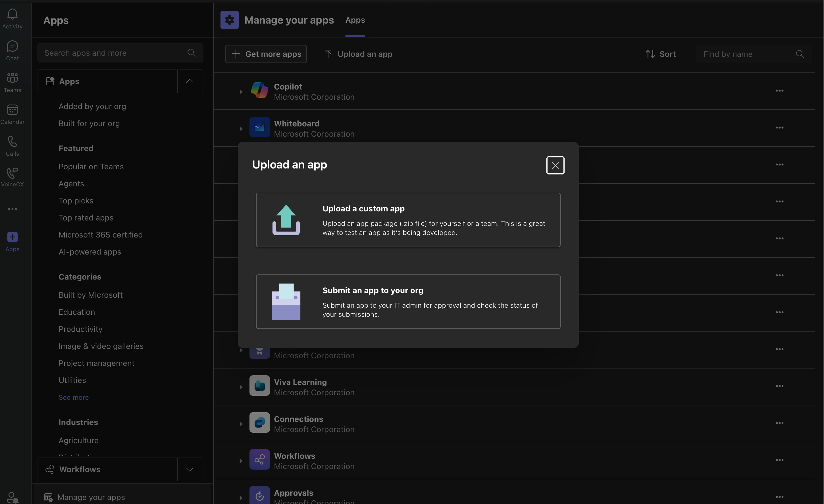
Task: Expand the Workflows section chevron
Action: 190,470
